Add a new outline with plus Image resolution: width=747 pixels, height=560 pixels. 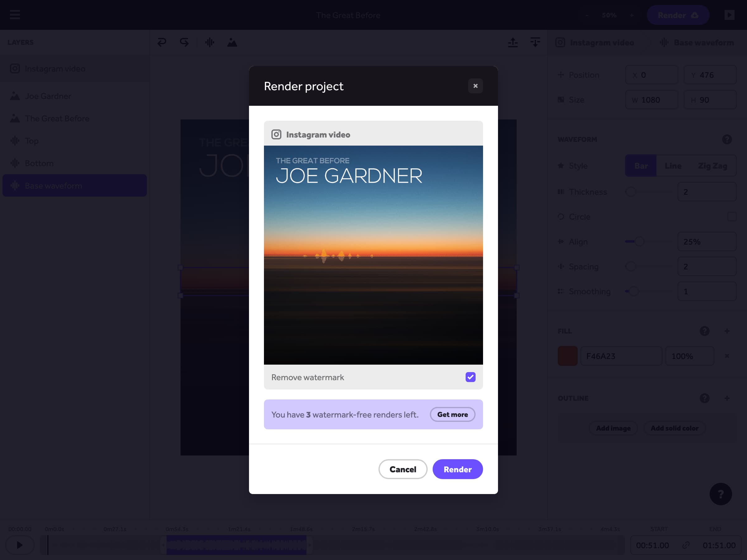pos(727,398)
